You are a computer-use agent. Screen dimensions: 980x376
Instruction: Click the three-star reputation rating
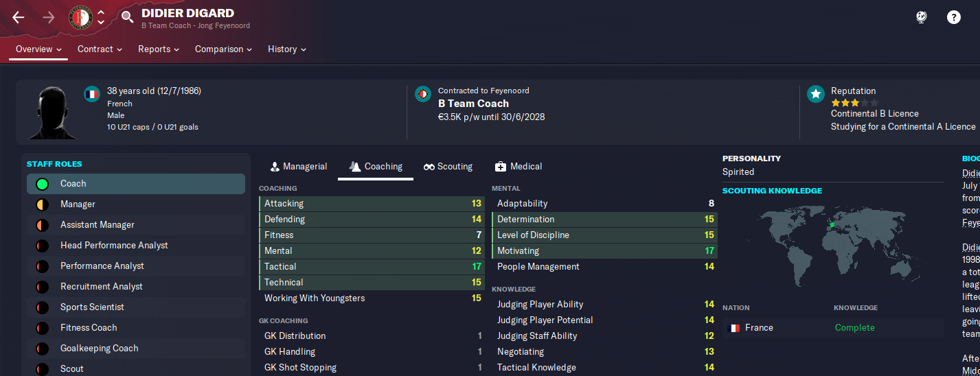tap(845, 103)
